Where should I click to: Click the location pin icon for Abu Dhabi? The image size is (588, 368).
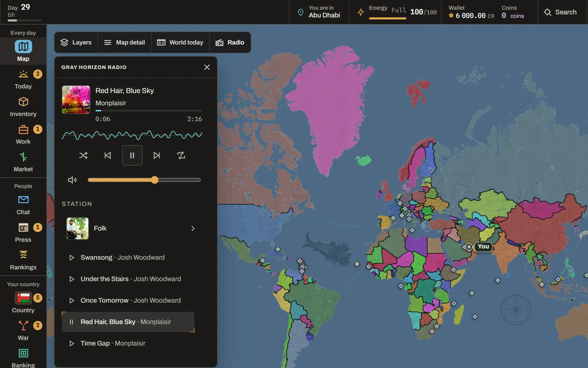tap(301, 12)
